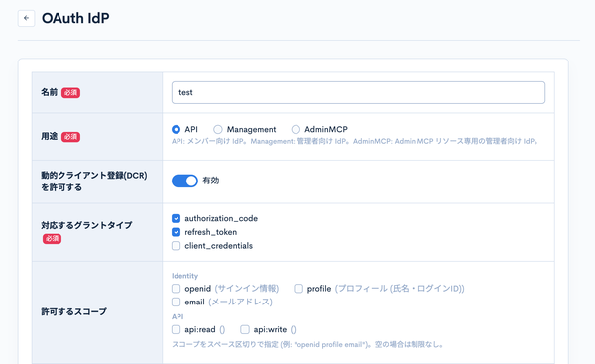595x364 pixels.
Task: Tick the email scope checkbox
Action: click(x=176, y=303)
